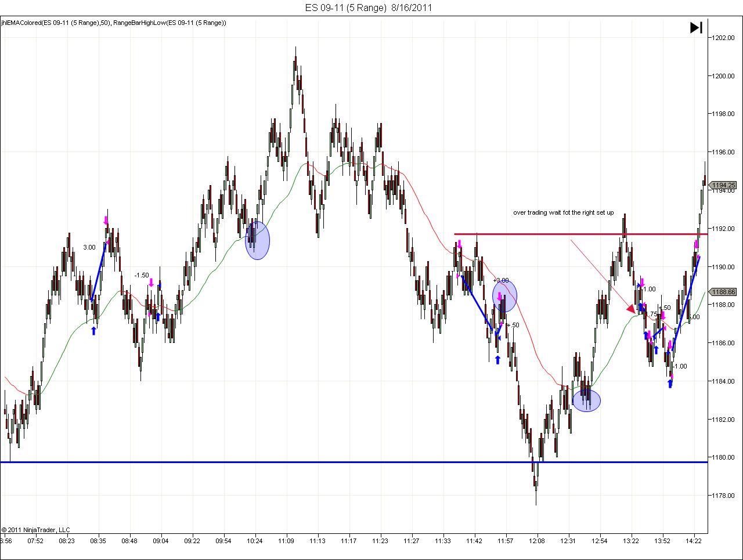Click the 11:23 time axis label
The image size is (743, 560).
(380, 541)
